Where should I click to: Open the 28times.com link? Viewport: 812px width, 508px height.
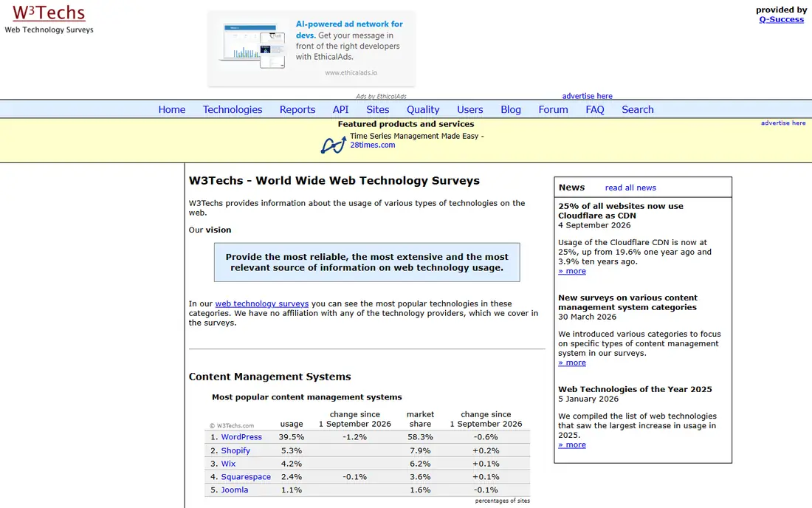pyautogui.click(x=372, y=145)
